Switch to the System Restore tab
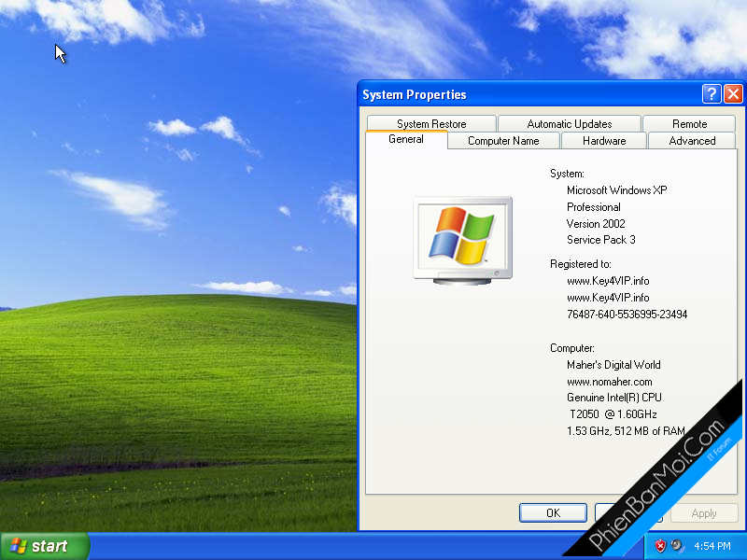 pyautogui.click(x=431, y=124)
